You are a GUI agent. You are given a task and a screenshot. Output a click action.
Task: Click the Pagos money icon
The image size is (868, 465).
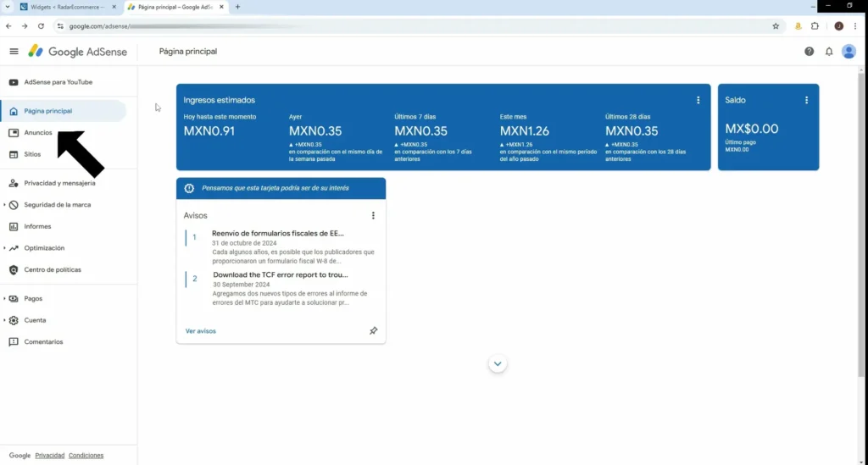(x=14, y=299)
